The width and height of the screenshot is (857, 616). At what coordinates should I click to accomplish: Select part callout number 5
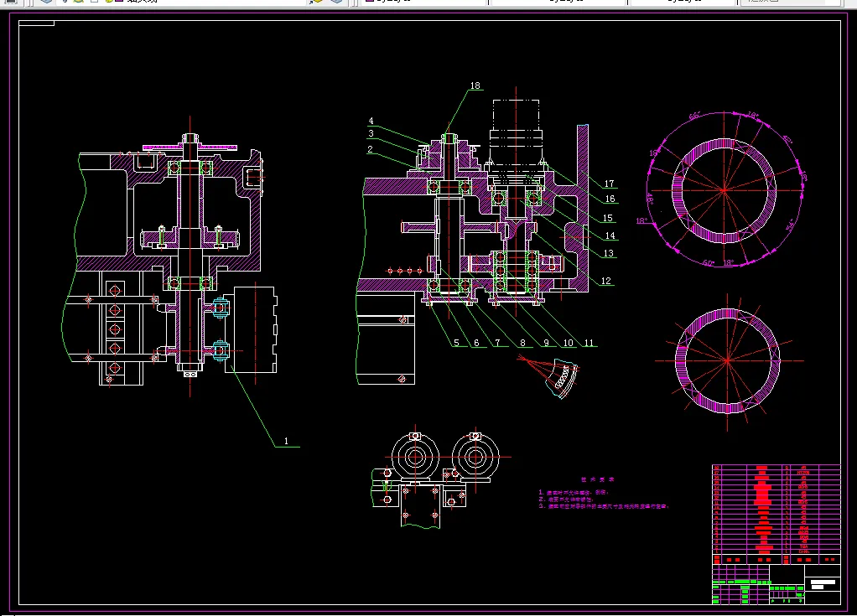pos(456,343)
